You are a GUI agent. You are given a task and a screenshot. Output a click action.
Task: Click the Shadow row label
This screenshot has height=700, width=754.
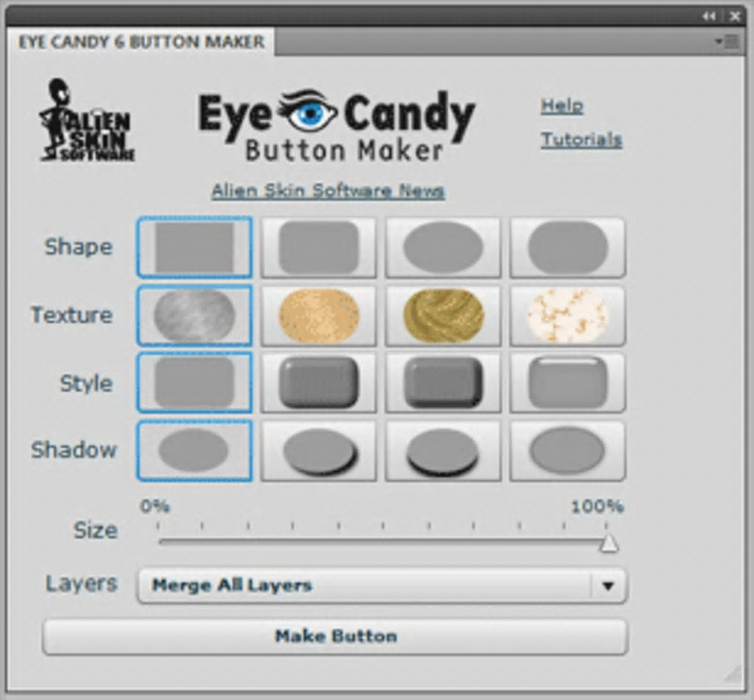click(74, 450)
